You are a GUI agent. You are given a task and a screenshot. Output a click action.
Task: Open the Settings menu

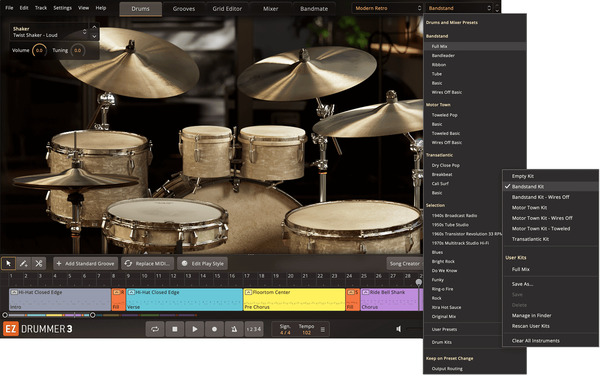tap(62, 8)
